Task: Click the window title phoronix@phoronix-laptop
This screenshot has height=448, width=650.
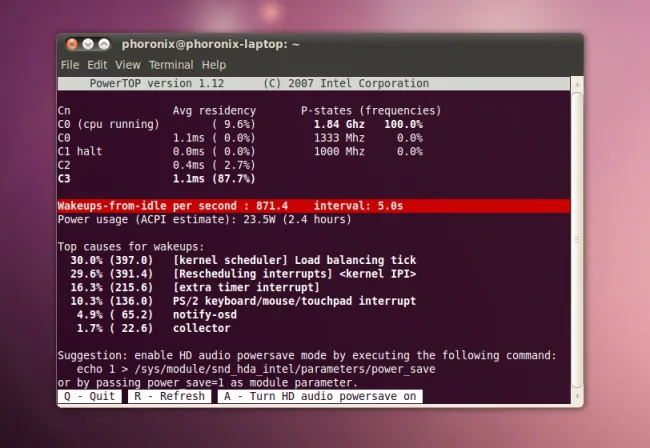Action: [x=211, y=44]
